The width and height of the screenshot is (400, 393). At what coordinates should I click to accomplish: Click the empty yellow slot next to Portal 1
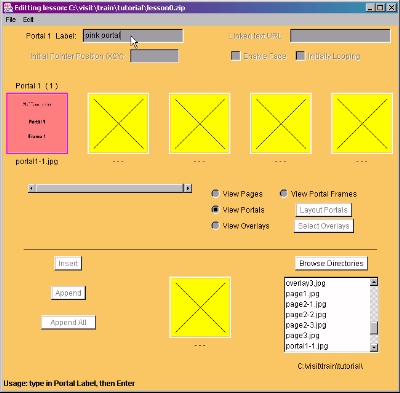[118, 123]
